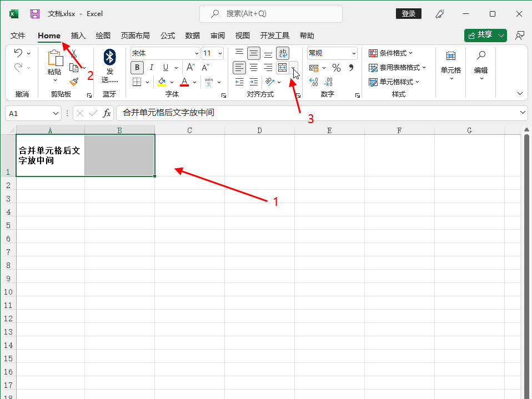Open the 对齐方式 dialog launcher
Image resolution: width=532 pixels, height=399 pixels.
pyautogui.click(x=298, y=95)
